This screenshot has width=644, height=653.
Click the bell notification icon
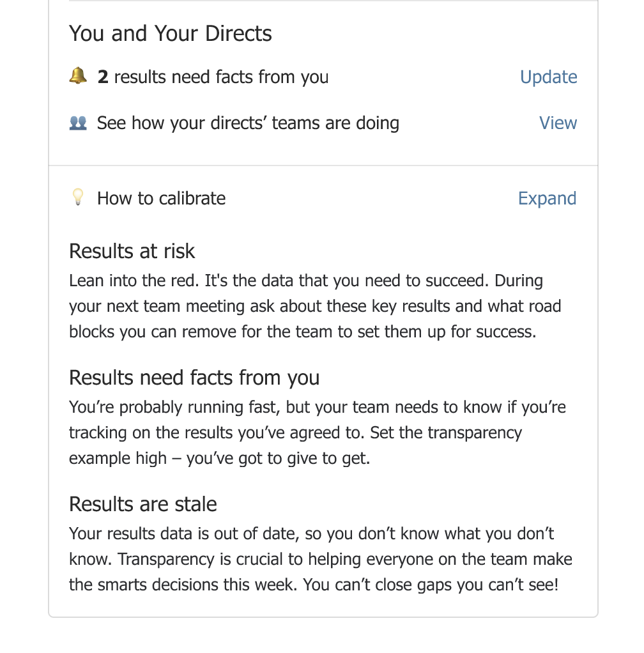pyautogui.click(x=78, y=76)
